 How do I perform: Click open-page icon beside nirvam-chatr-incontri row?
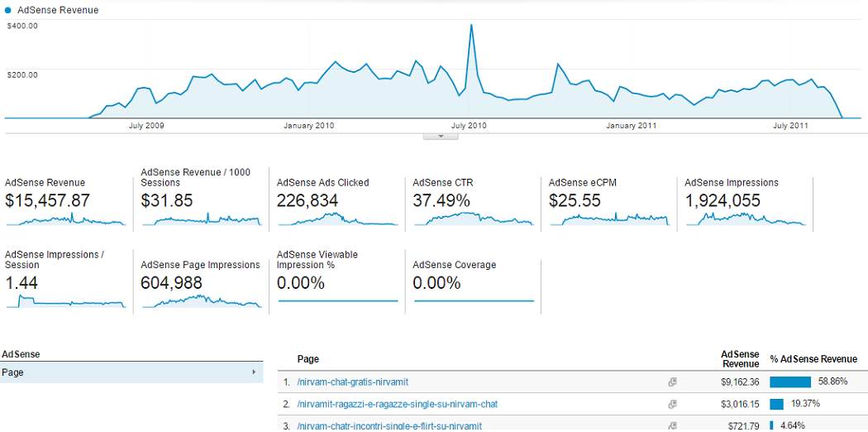tap(673, 425)
